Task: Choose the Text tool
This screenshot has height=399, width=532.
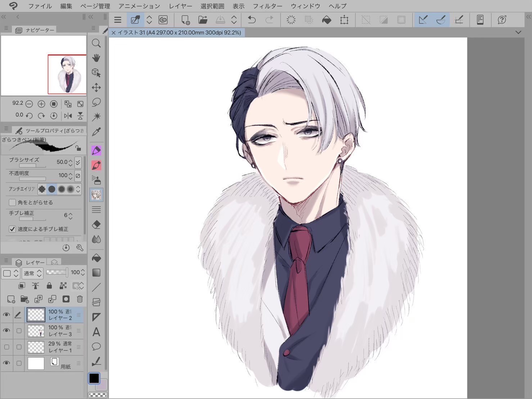Action: tap(96, 332)
